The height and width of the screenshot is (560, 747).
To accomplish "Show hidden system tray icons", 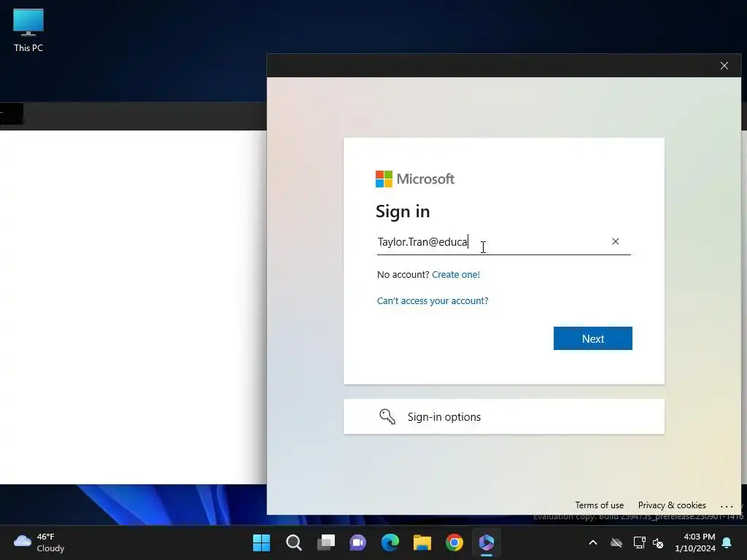I will point(593,542).
